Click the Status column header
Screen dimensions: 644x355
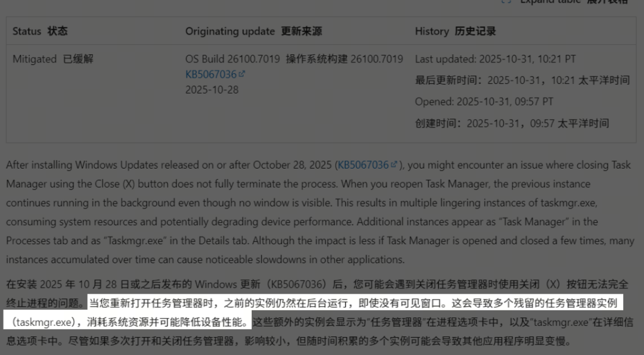click(x=40, y=32)
